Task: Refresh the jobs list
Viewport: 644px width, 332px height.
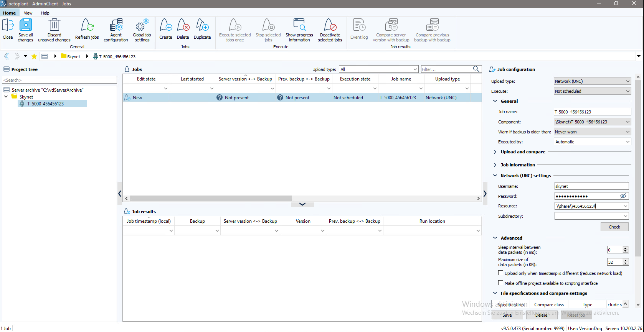Action: 87,25
